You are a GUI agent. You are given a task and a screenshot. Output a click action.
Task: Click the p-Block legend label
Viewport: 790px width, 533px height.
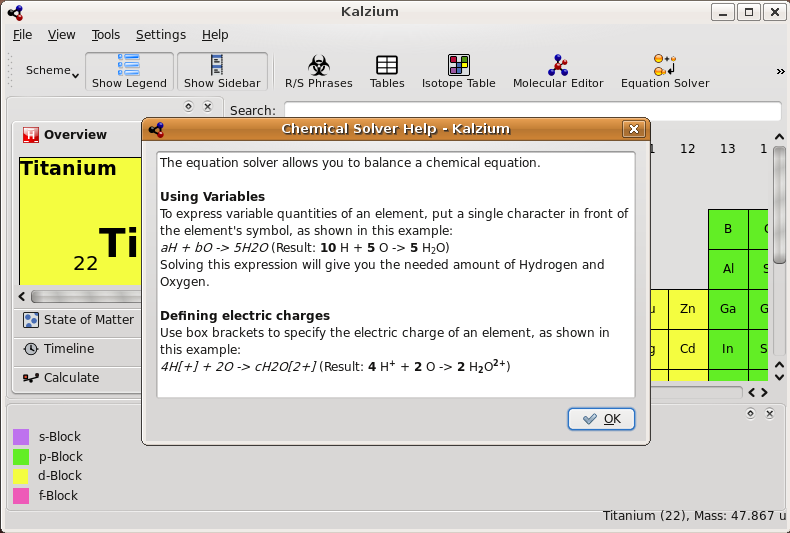coord(60,457)
